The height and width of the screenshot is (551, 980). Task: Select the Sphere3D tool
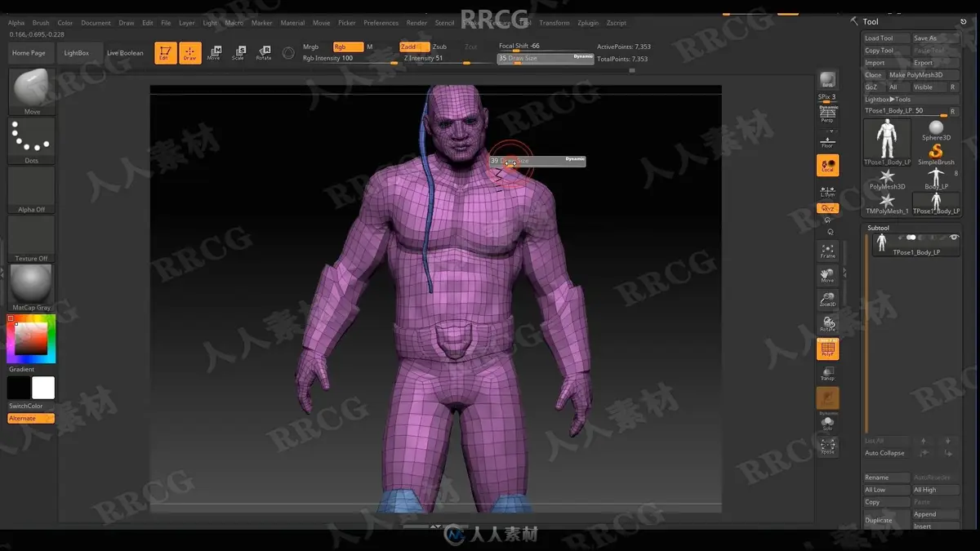(936, 131)
